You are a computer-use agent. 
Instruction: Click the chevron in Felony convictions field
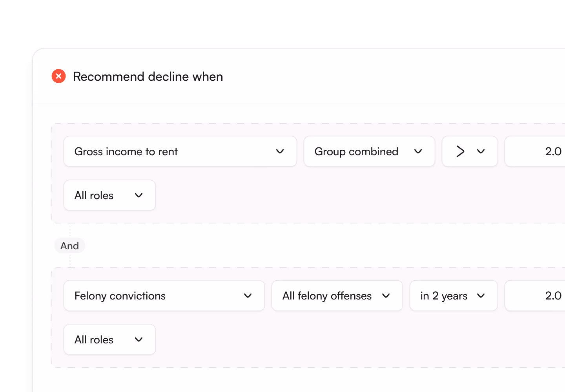point(248,296)
